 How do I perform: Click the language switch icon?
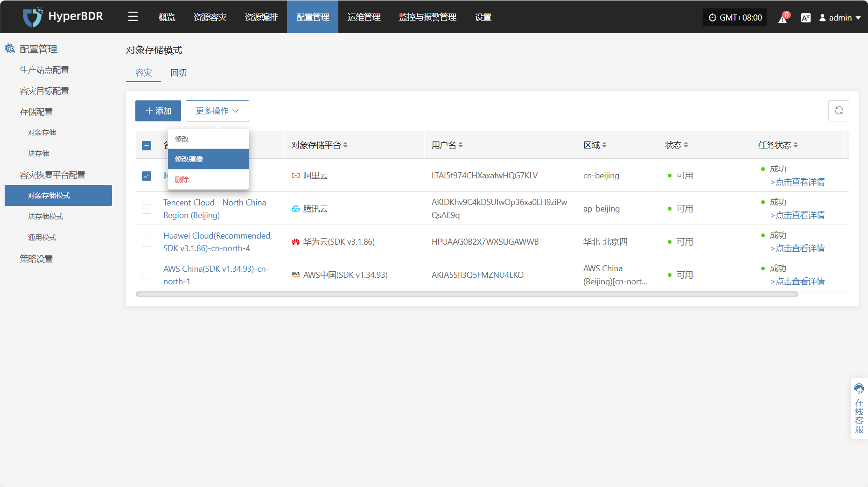(805, 18)
